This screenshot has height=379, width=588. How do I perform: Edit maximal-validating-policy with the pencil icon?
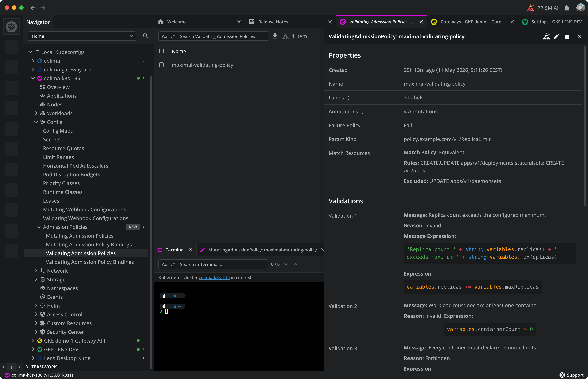[x=556, y=36]
